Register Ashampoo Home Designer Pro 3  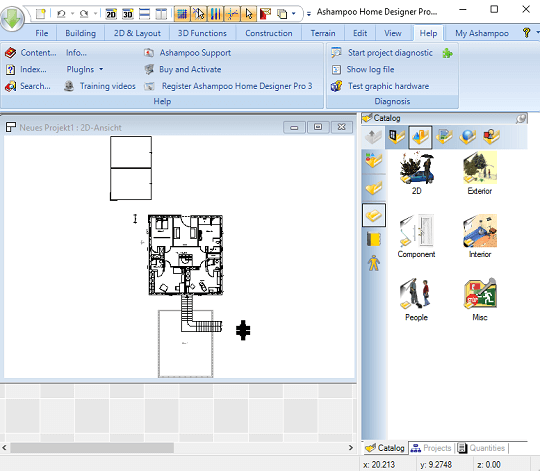tap(228, 86)
